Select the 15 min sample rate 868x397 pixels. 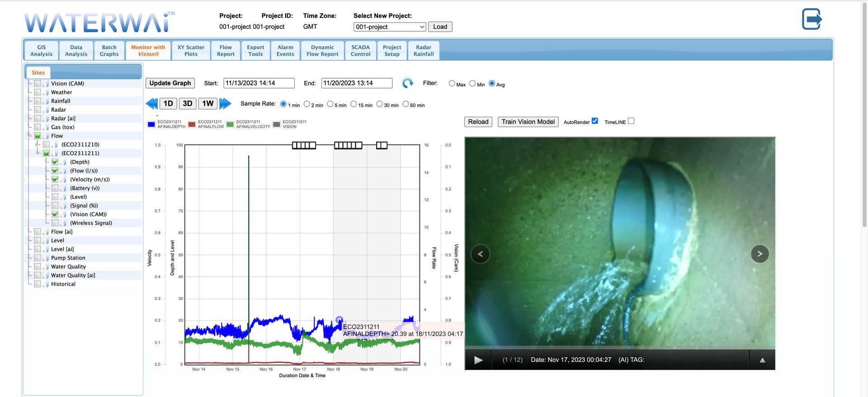tap(354, 104)
